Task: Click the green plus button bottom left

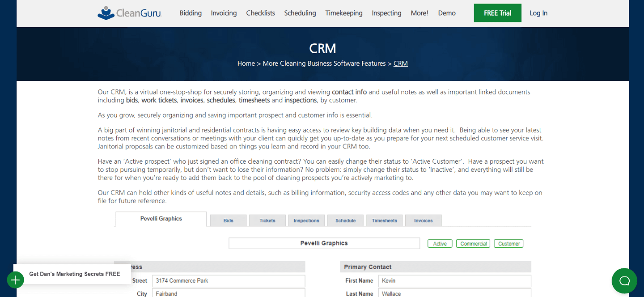Action: [15, 280]
